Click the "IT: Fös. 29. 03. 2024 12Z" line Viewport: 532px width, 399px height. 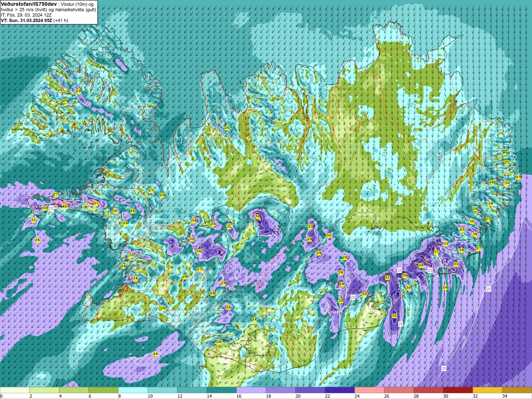pyautogui.click(x=26, y=15)
